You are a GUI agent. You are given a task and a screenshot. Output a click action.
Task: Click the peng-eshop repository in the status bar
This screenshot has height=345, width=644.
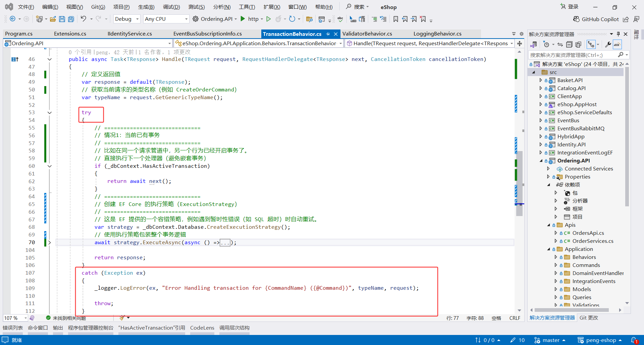(x=600, y=340)
